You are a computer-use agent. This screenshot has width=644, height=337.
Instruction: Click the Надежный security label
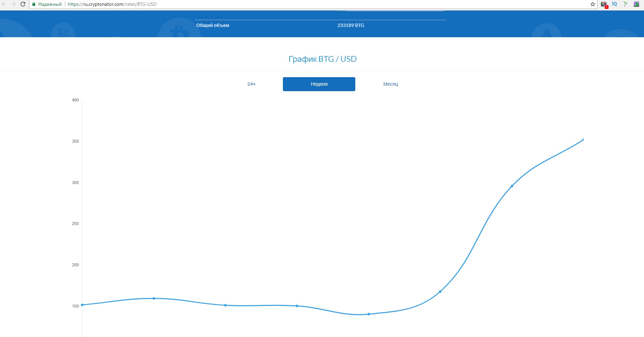coord(50,4)
